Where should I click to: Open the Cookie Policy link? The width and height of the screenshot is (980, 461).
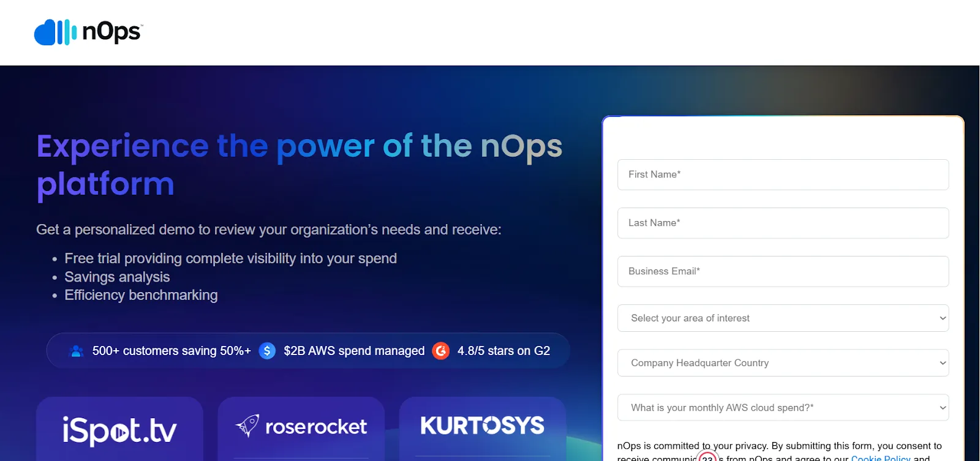pos(881,458)
